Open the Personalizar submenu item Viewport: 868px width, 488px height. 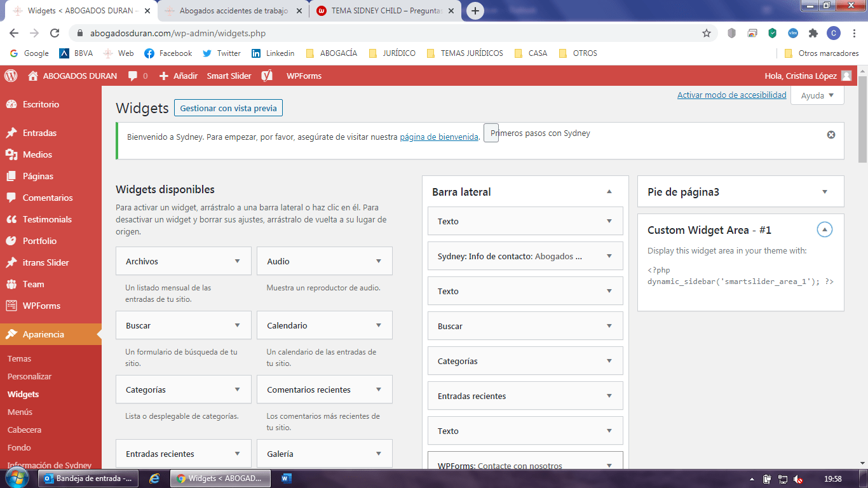click(x=29, y=376)
